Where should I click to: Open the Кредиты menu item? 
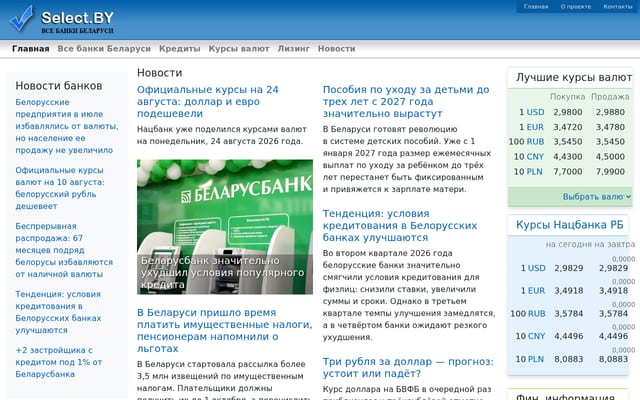180,49
